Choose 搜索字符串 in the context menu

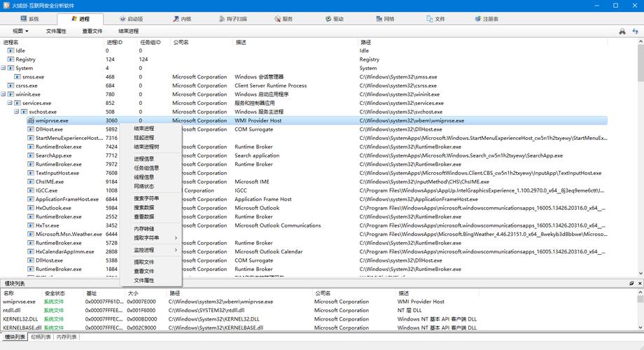pyautogui.click(x=146, y=198)
